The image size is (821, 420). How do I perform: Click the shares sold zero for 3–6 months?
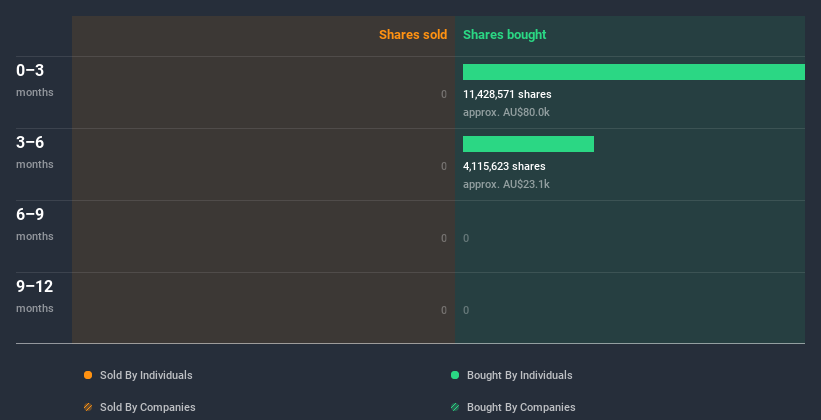[x=444, y=166]
